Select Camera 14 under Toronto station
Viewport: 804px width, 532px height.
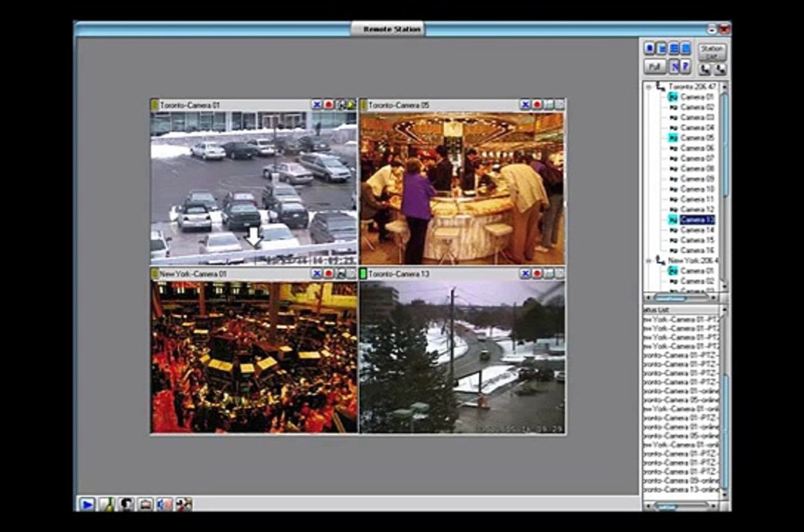point(697,230)
